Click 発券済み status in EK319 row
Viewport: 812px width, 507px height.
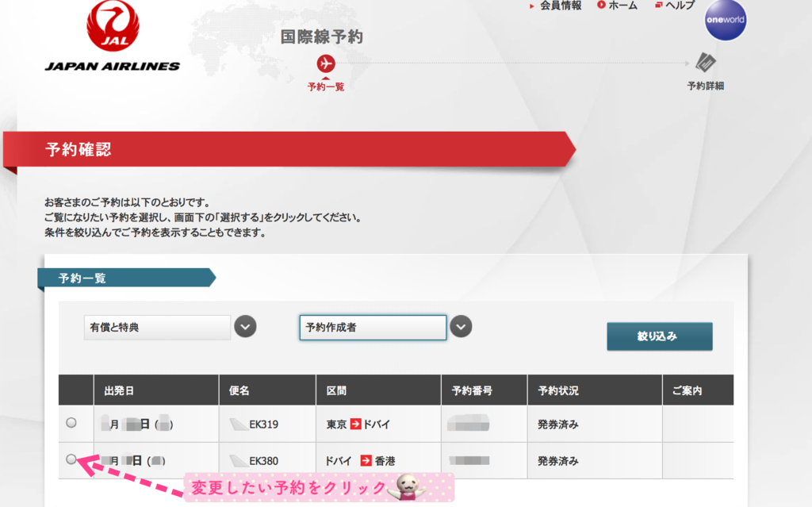click(558, 424)
